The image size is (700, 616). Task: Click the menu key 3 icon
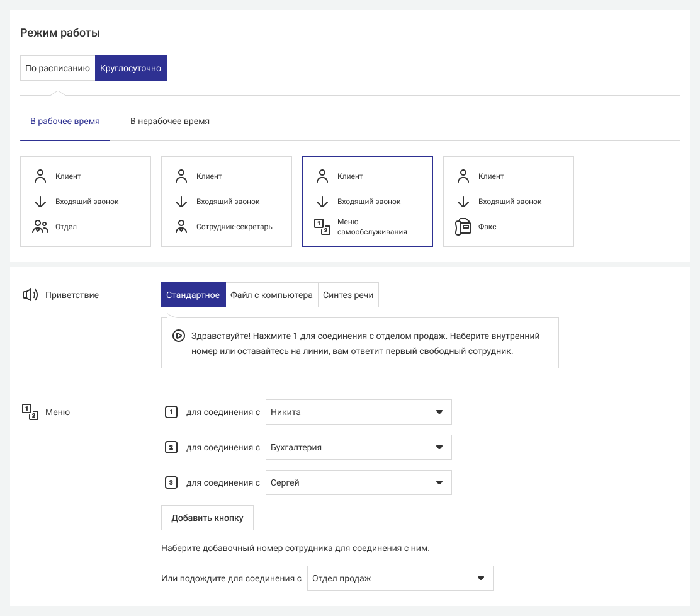(170, 483)
